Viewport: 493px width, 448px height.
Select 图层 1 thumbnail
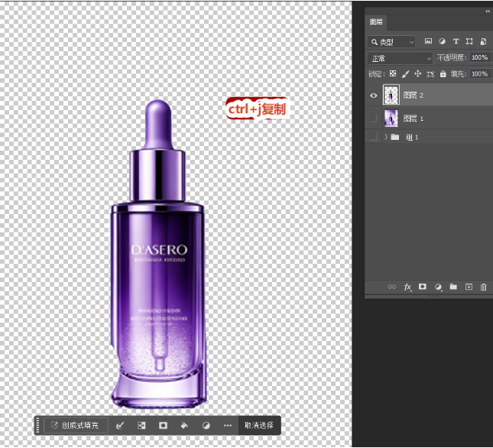pos(391,118)
